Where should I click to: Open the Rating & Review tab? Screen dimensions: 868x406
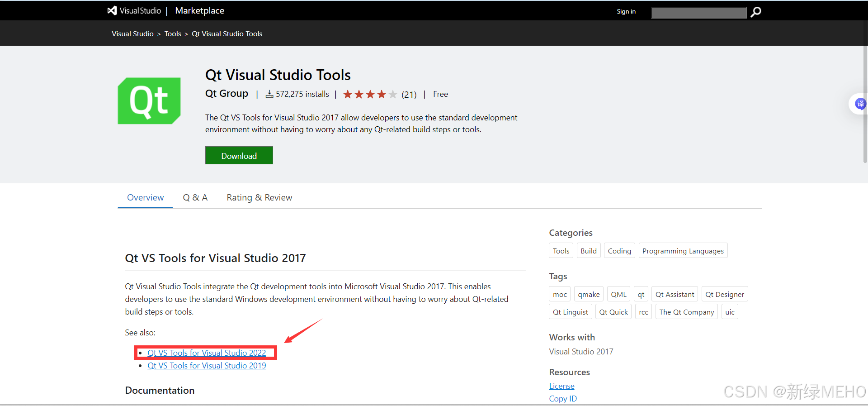[x=259, y=197]
